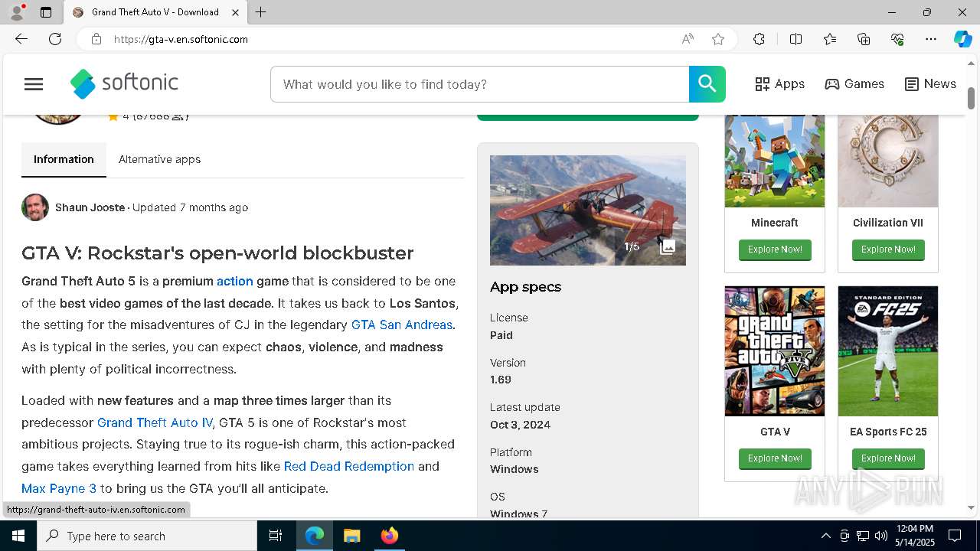
Task: Open the Civilization VII cover image
Action: coord(888,161)
